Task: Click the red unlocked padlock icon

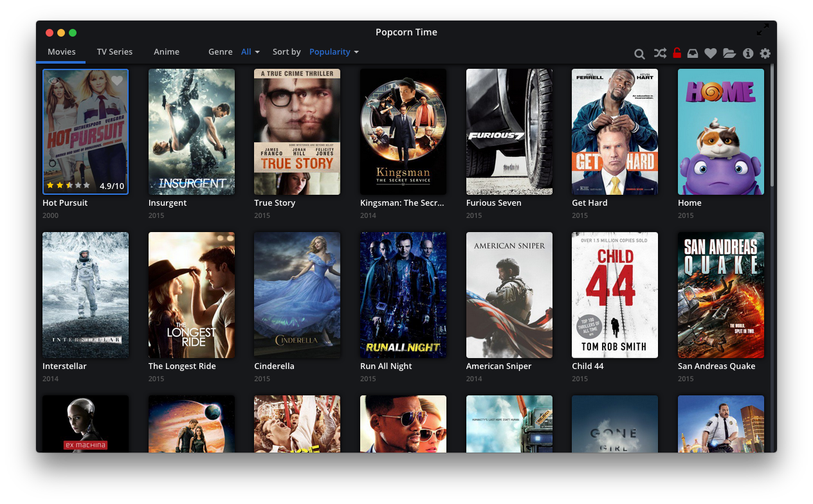Action: pyautogui.click(x=677, y=53)
